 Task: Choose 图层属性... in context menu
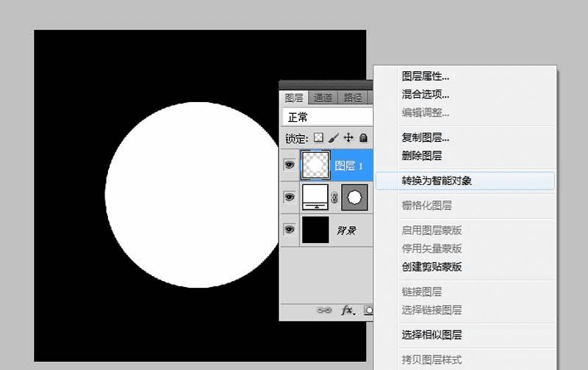click(x=426, y=76)
